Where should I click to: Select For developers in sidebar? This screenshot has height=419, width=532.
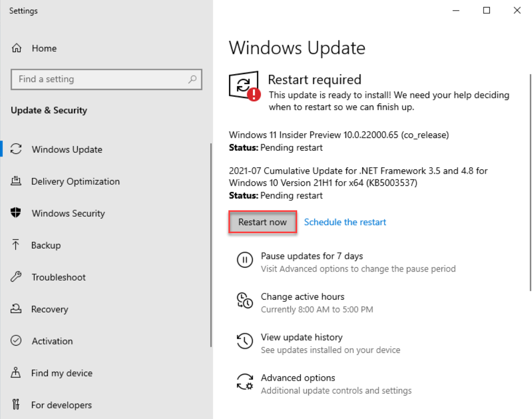[61, 405]
